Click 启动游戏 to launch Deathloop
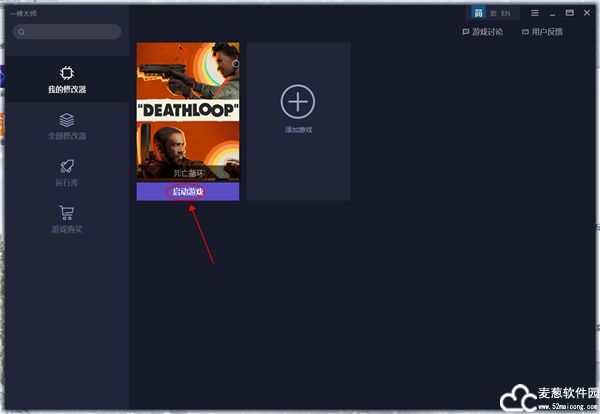The height and width of the screenshot is (414, 600). (187, 192)
